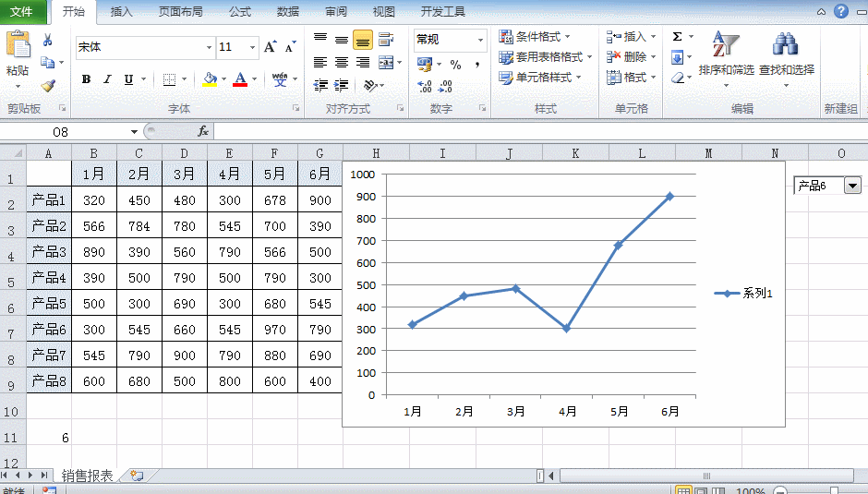Open the Name Box dropdown arrow
This screenshot has height=494, width=868.
pos(134,132)
